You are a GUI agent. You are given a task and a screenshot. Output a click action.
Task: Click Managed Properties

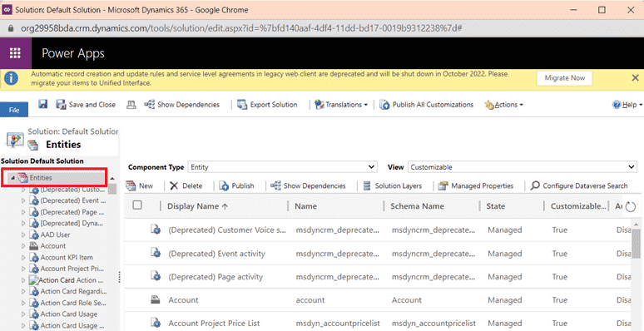click(476, 186)
